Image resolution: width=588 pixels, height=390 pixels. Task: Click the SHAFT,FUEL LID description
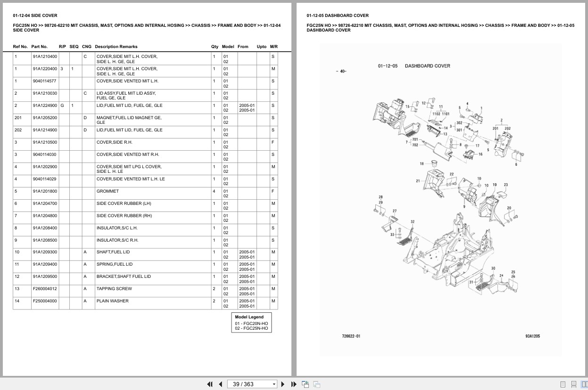pos(113,252)
